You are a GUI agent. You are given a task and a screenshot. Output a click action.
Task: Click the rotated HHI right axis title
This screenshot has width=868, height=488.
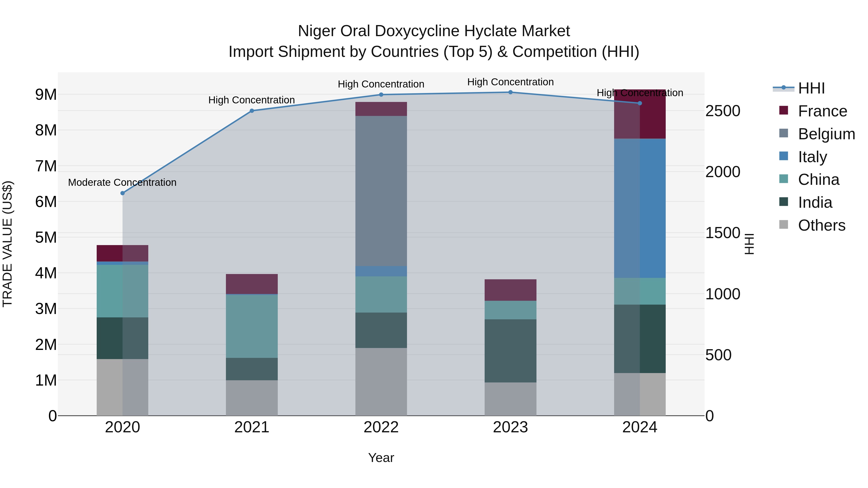click(749, 244)
